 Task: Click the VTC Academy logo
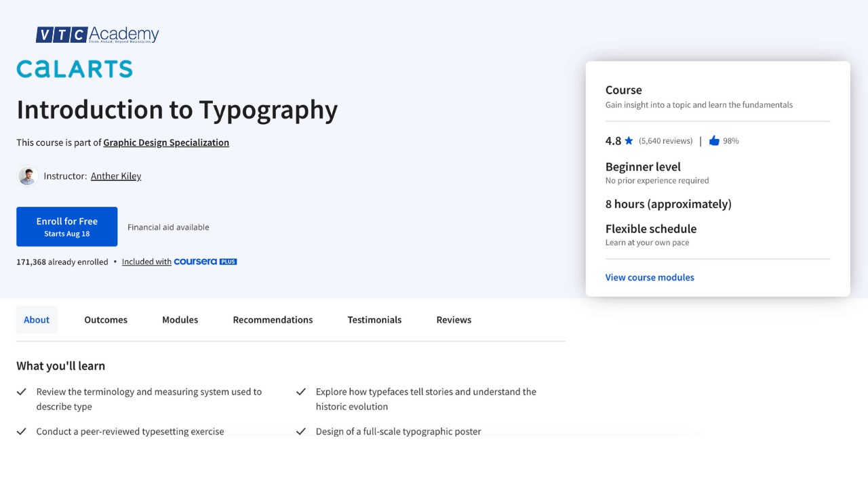click(x=97, y=33)
